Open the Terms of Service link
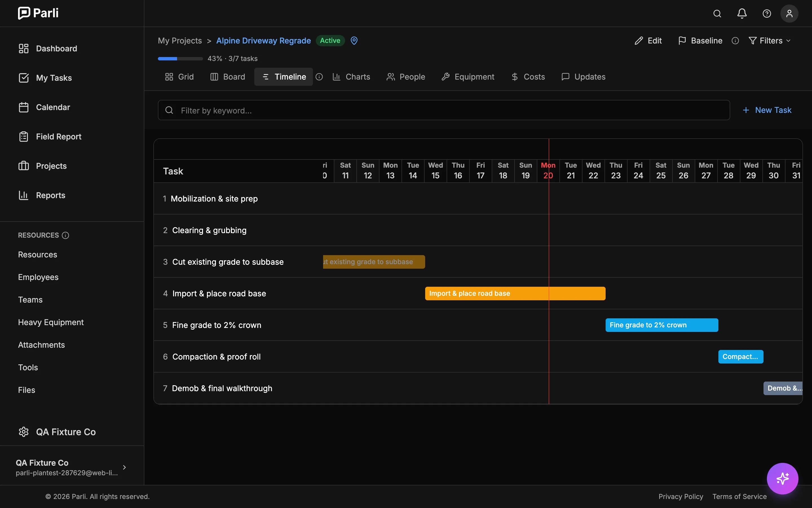812x508 pixels. click(740, 496)
